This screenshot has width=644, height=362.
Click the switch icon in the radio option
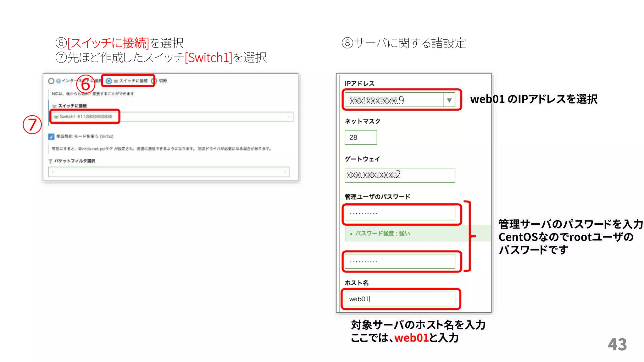pos(116,81)
